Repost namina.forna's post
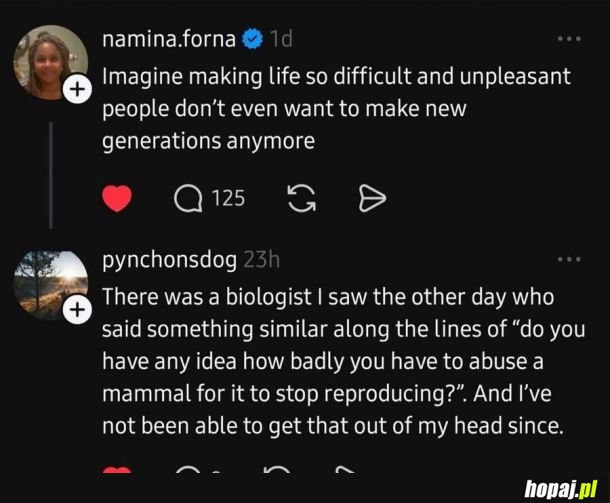Viewport: 610px width, 503px height. pyautogui.click(x=301, y=198)
